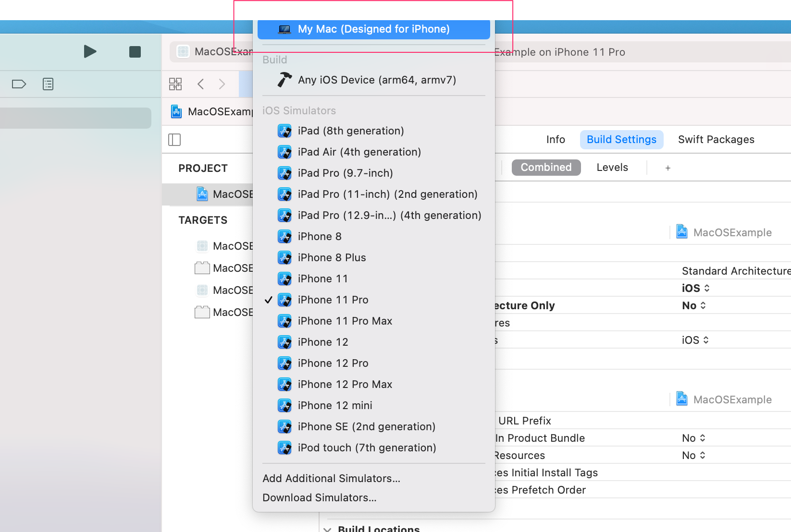Select iPad Pro (12.9-in…) (4th generation)
Viewport: 791px width, 532px height.
[374, 215]
